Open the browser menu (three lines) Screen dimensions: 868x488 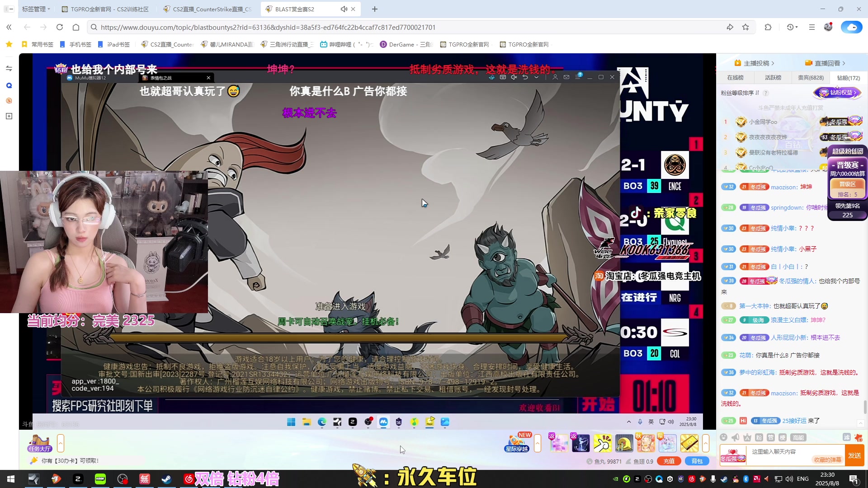tap(812, 27)
